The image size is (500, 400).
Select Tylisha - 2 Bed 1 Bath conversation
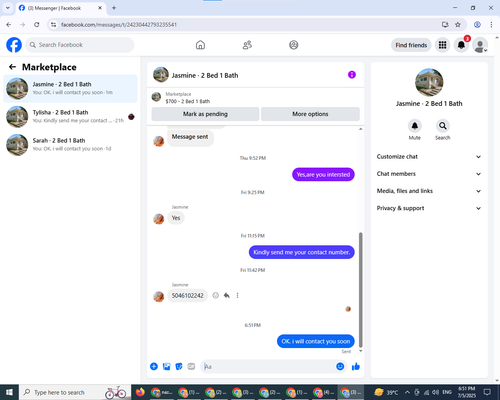pyautogui.click(x=70, y=117)
